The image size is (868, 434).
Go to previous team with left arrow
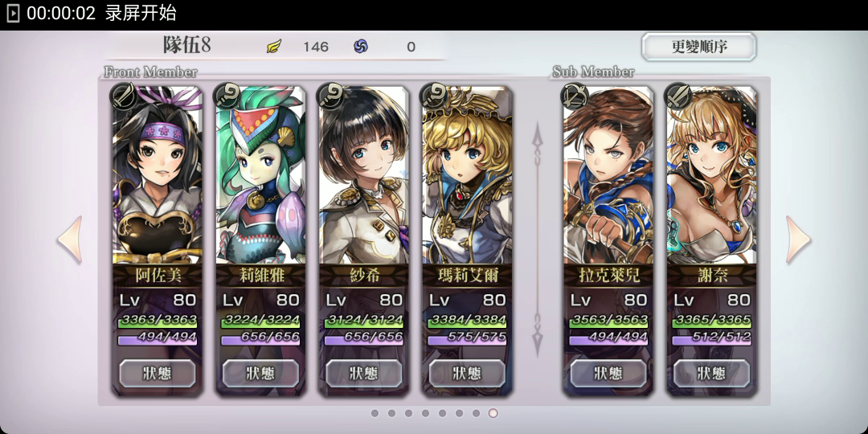coord(70,240)
